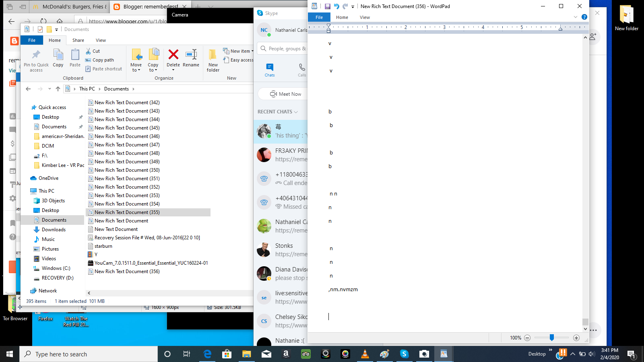Open the New folder on desktop

(x=626, y=19)
